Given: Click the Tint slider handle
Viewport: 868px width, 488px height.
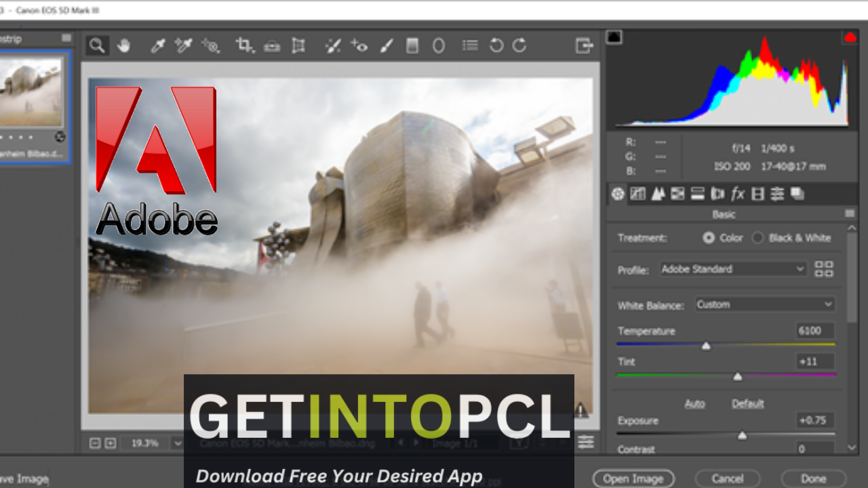Looking at the screenshot, I should [738, 377].
